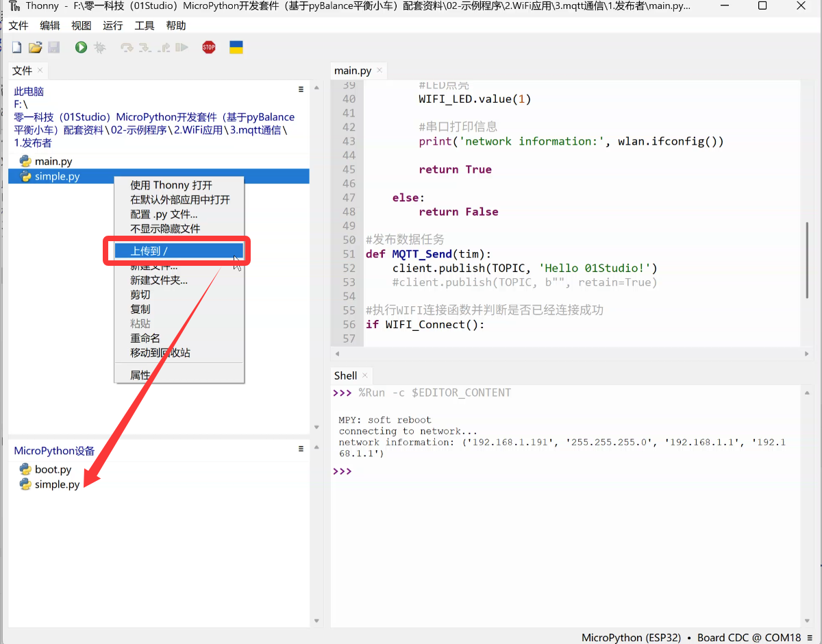Click the Save file floppy icon
Image resolution: width=822 pixels, height=644 pixels.
[x=53, y=47]
